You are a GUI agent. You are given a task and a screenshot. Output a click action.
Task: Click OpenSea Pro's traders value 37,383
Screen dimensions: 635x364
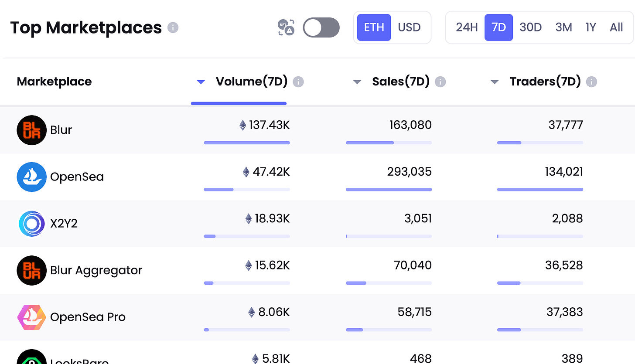[565, 312]
